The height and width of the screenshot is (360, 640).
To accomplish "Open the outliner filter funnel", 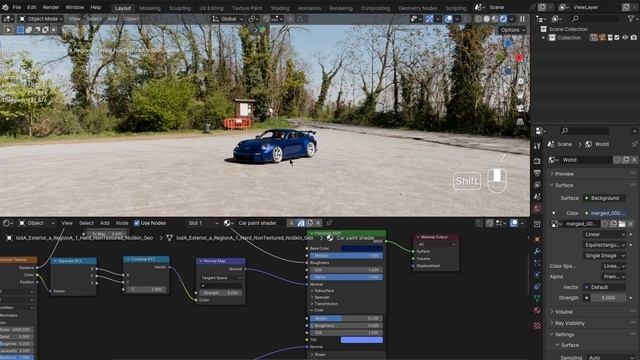I will (x=631, y=19).
